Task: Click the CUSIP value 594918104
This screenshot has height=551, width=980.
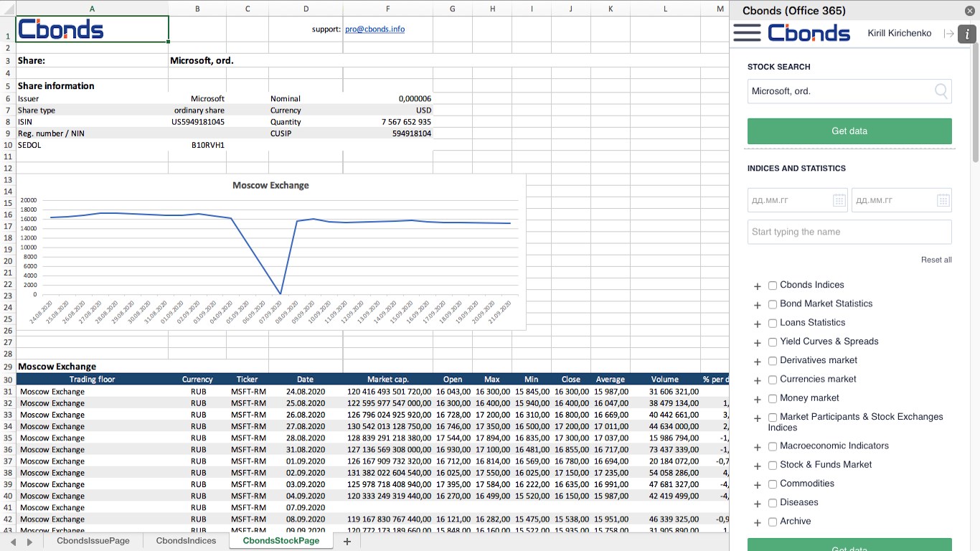Action: (412, 133)
